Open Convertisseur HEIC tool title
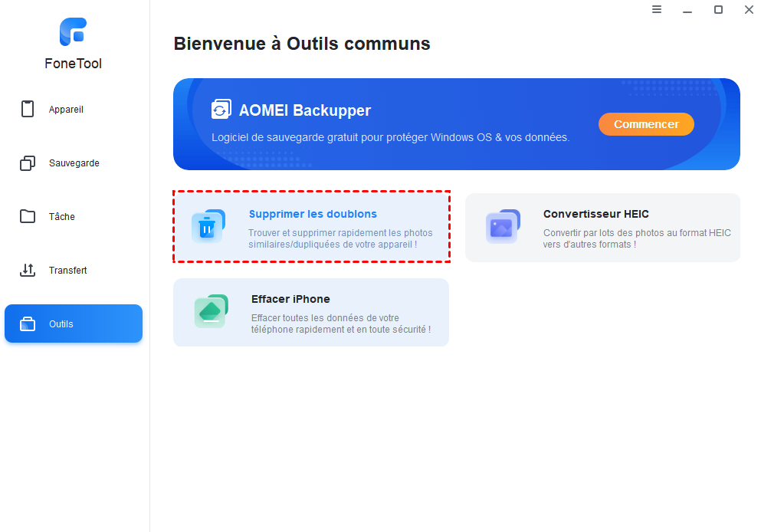Image resolution: width=761 pixels, height=532 pixels. point(596,214)
